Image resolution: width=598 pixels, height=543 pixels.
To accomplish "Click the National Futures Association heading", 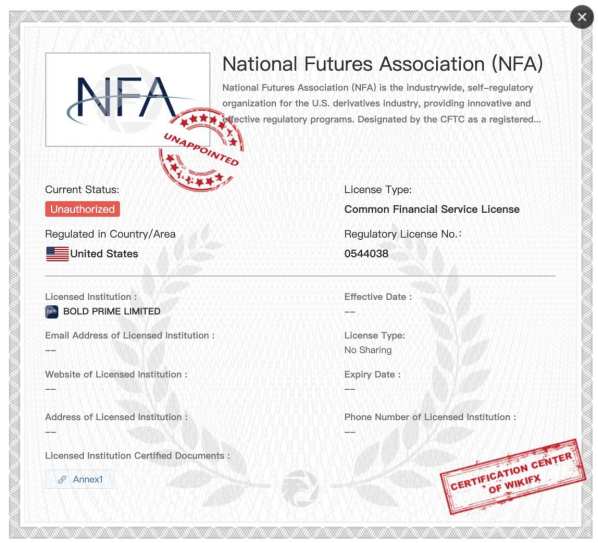I will pyautogui.click(x=382, y=64).
